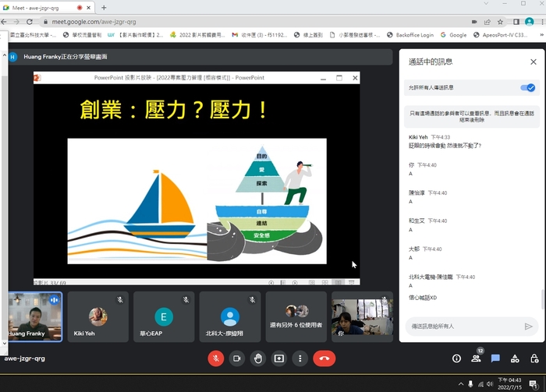The height and width of the screenshot is (392, 546).
Task: Open meeting details info icon
Action: (x=456, y=358)
